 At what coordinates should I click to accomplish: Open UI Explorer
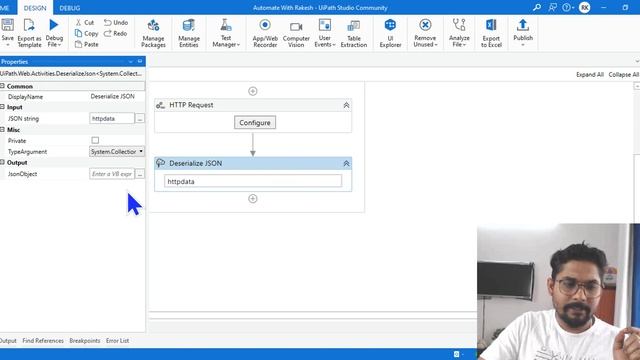click(390, 33)
